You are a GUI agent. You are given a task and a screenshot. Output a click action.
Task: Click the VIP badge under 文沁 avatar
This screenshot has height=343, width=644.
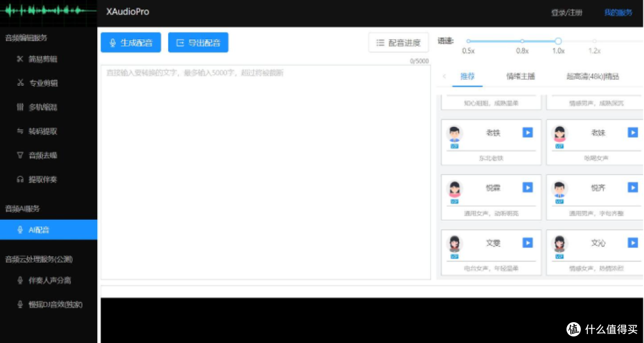[x=559, y=256]
